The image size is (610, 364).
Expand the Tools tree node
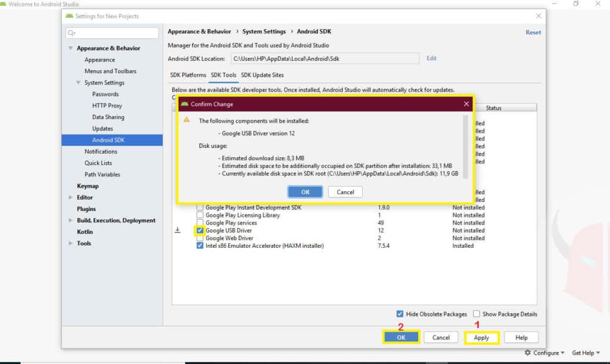(x=70, y=244)
